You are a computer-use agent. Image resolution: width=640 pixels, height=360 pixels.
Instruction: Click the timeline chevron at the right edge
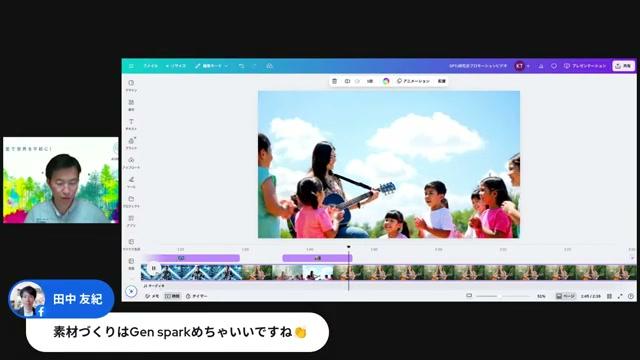click(x=632, y=258)
